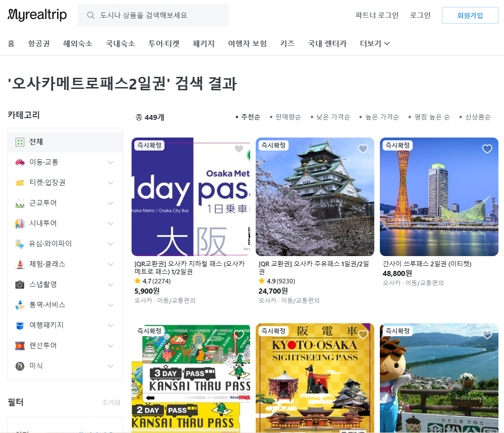The height and width of the screenshot is (433, 504).
Task: Click the search field 도시나 상품을 검색해보세요
Action: 153,15
